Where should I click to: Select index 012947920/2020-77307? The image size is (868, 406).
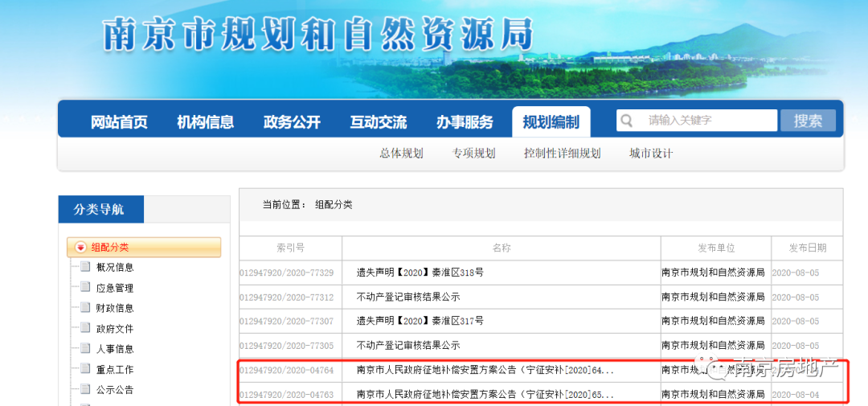click(287, 322)
